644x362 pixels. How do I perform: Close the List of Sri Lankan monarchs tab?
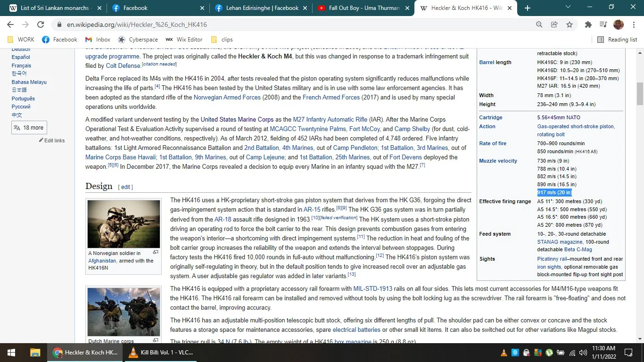[x=99, y=8]
